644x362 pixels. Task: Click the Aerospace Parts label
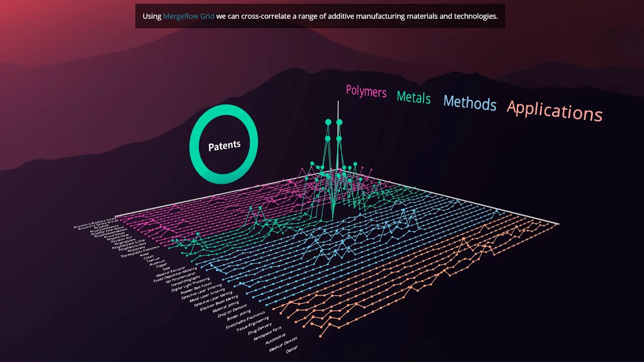(x=268, y=334)
